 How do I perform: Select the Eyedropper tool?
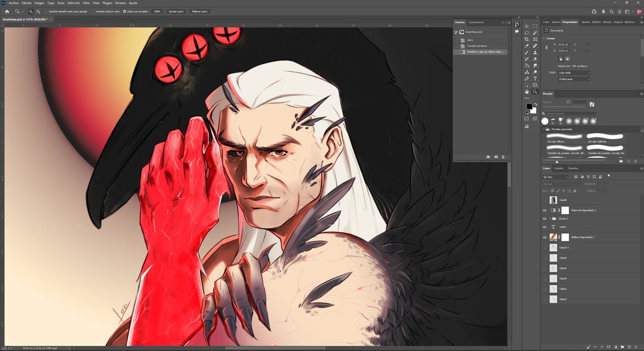(526, 46)
